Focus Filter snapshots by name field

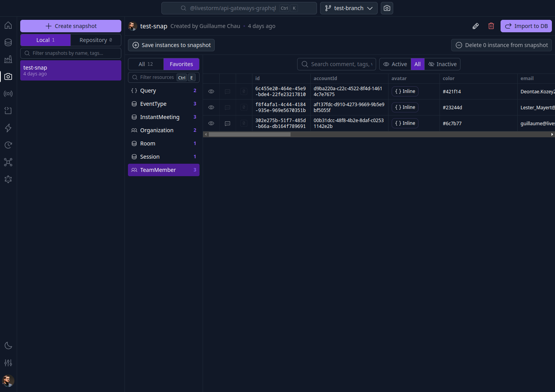[x=71, y=53]
